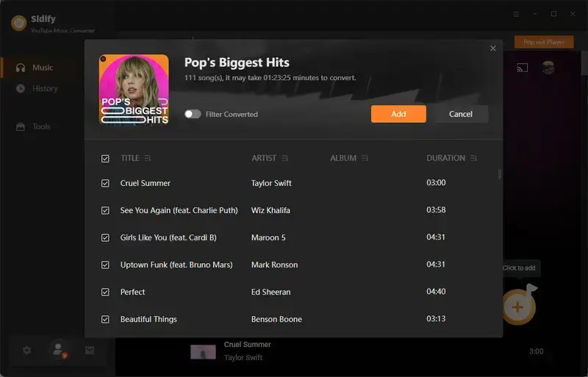Select the Cruel Summer title in list
Viewport: 588px width, 377px height.
click(x=145, y=183)
